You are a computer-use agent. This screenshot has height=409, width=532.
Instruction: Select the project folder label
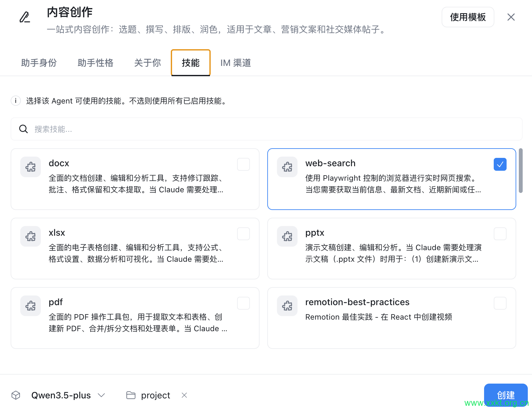click(156, 395)
